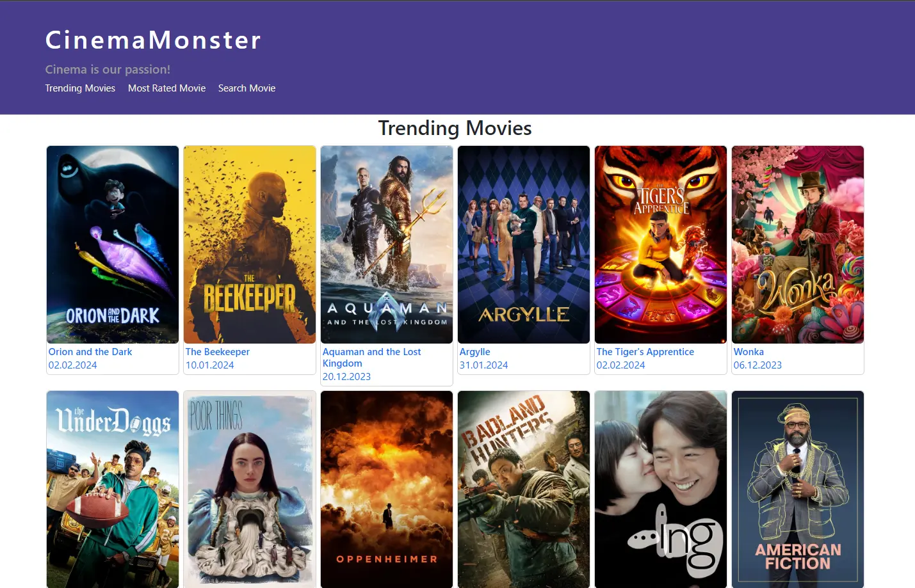Click The Tiger's Apprentice poster
The width and height of the screenshot is (915, 588).
coord(660,244)
